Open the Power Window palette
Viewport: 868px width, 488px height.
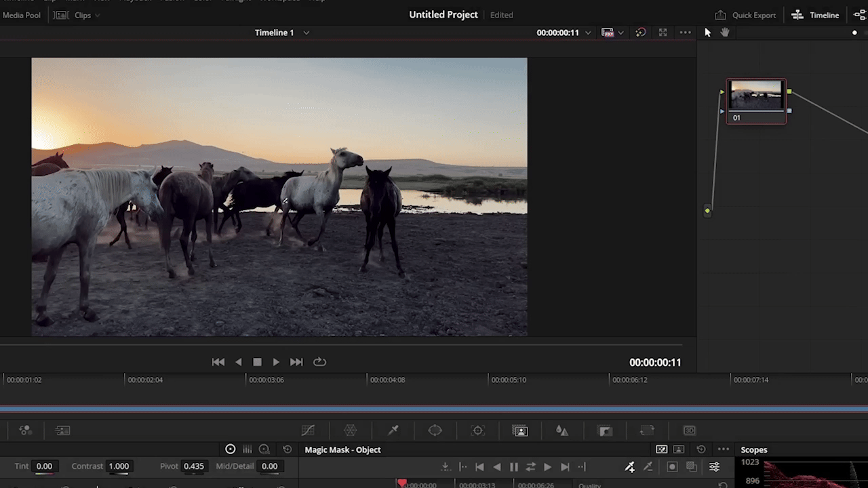435,430
